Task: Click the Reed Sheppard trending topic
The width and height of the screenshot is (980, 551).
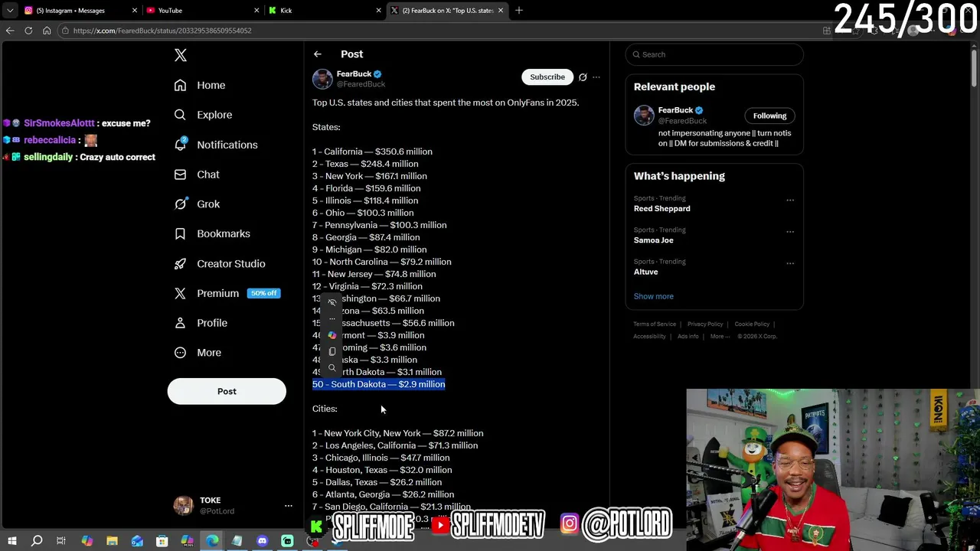Action: point(662,208)
